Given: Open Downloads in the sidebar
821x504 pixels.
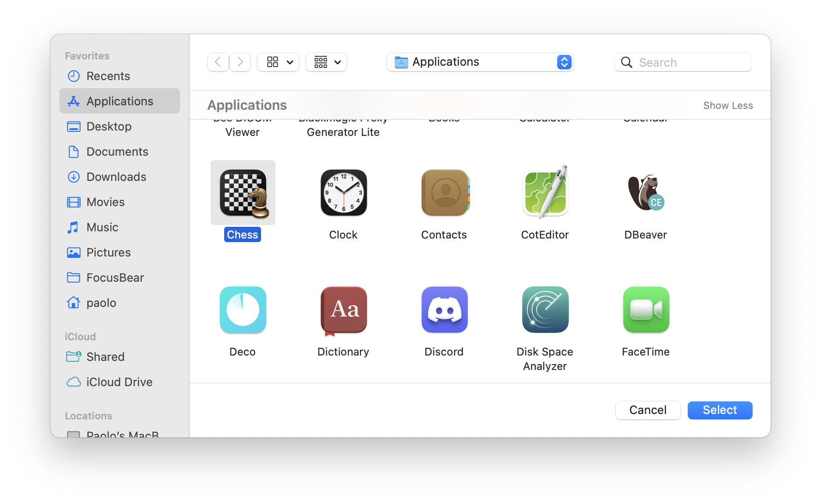Looking at the screenshot, I should tap(120, 177).
